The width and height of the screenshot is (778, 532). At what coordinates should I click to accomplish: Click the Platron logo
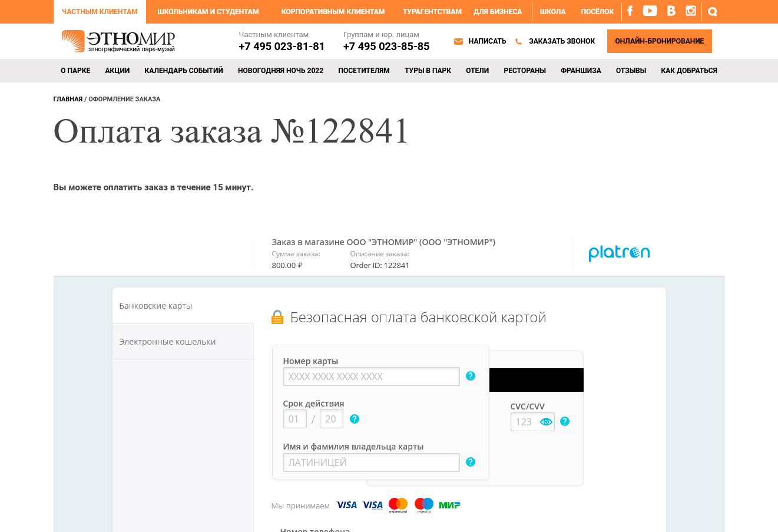(619, 253)
